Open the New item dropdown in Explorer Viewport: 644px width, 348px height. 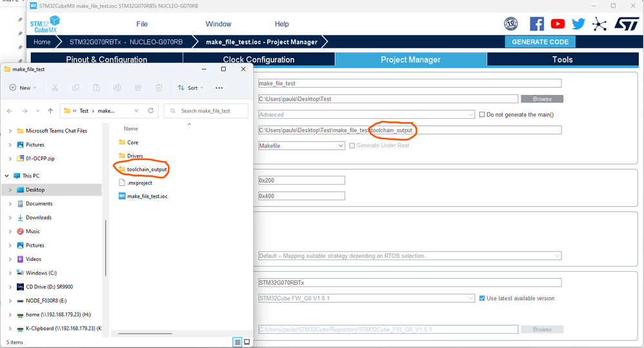pyautogui.click(x=23, y=88)
